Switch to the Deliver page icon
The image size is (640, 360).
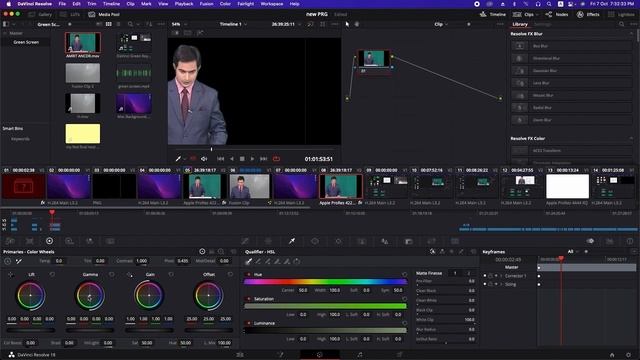click(x=399, y=355)
